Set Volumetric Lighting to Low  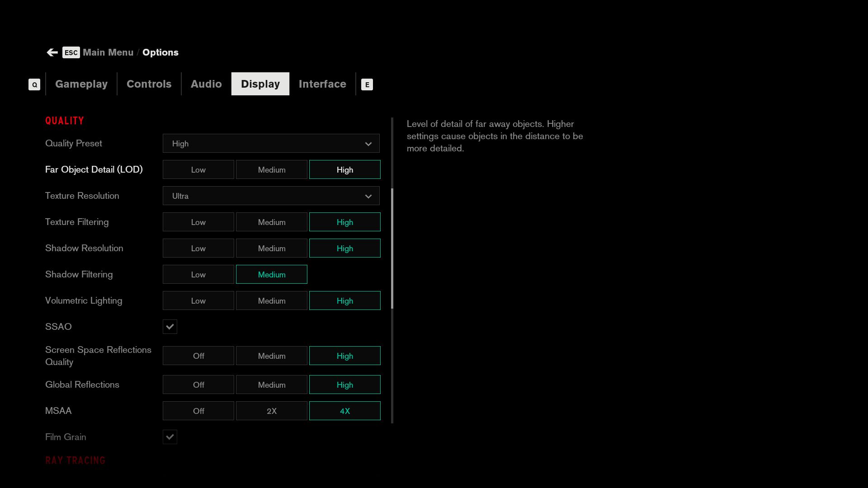(x=198, y=301)
